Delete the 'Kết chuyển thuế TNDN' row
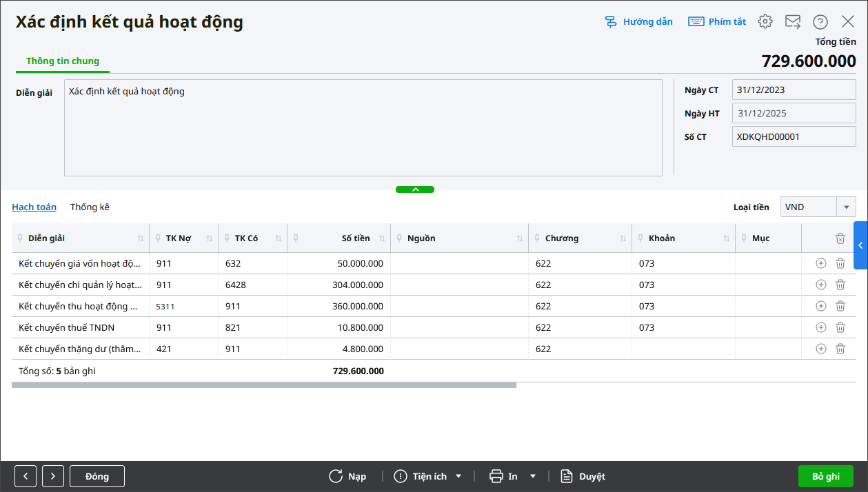The image size is (868, 492). point(840,327)
